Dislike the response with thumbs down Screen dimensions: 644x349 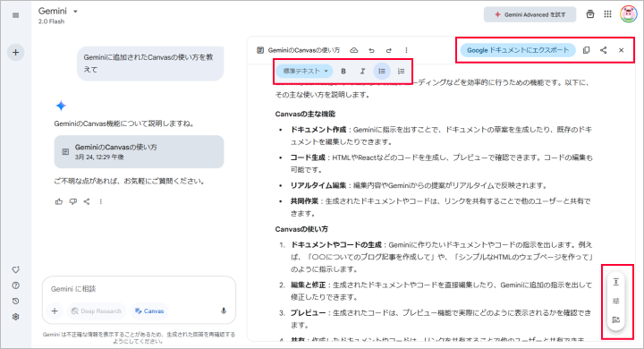(x=72, y=201)
